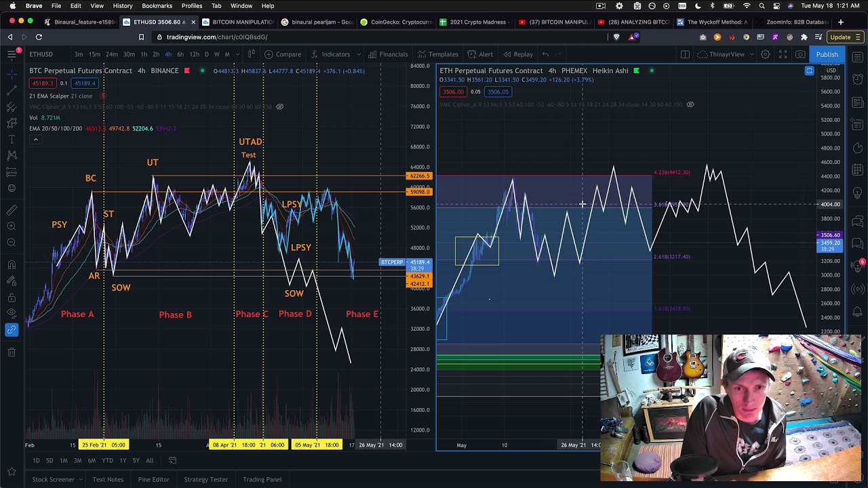Viewport: 868px width, 488px height.
Task: Click the red 45189.3 sell price button
Action: tap(42, 83)
